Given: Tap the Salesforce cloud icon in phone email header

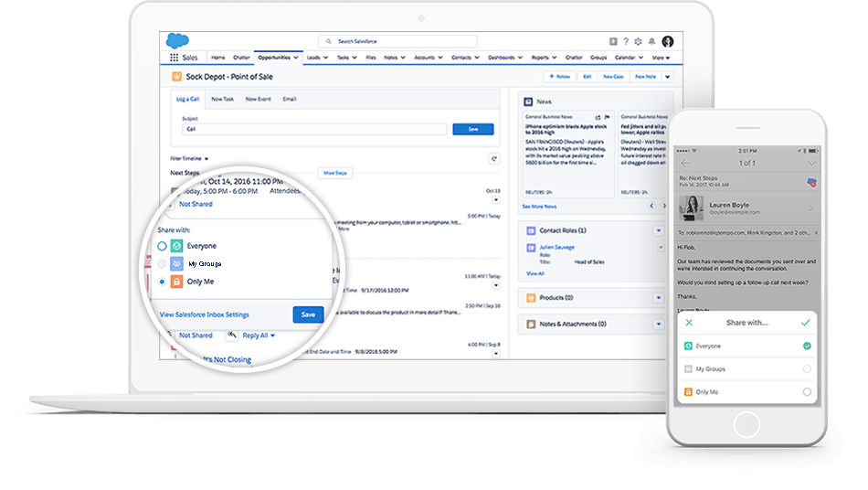Looking at the screenshot, I should pos(811,182).
